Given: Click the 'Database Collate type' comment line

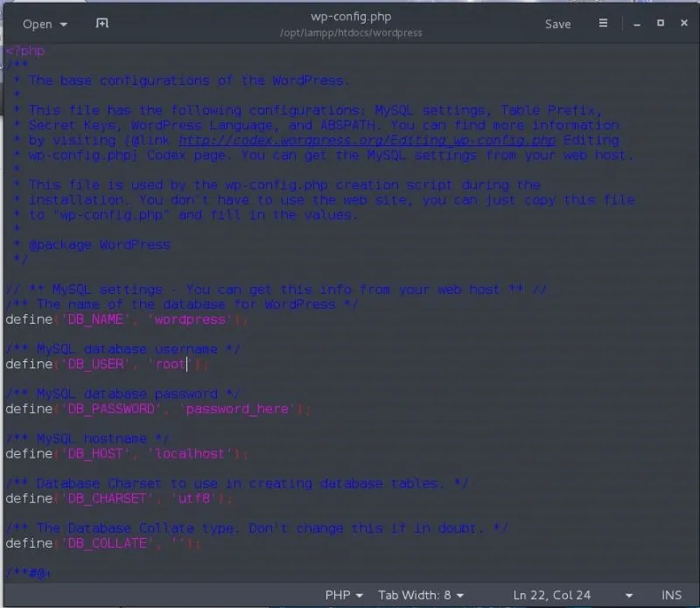Looking at the screenshot, I should pyautogui.click(x=256, y=528).
